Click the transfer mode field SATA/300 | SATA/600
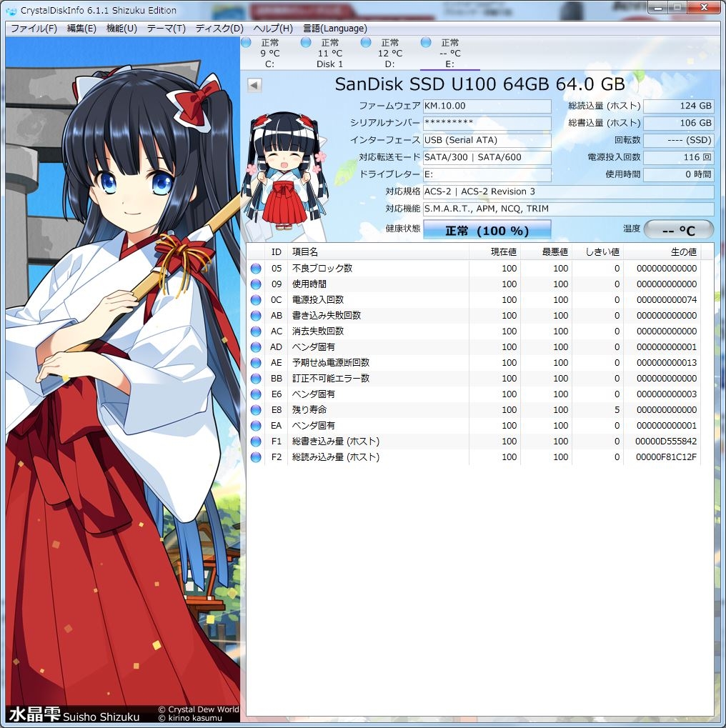This screenshot has height=728, width=726. 487,157
